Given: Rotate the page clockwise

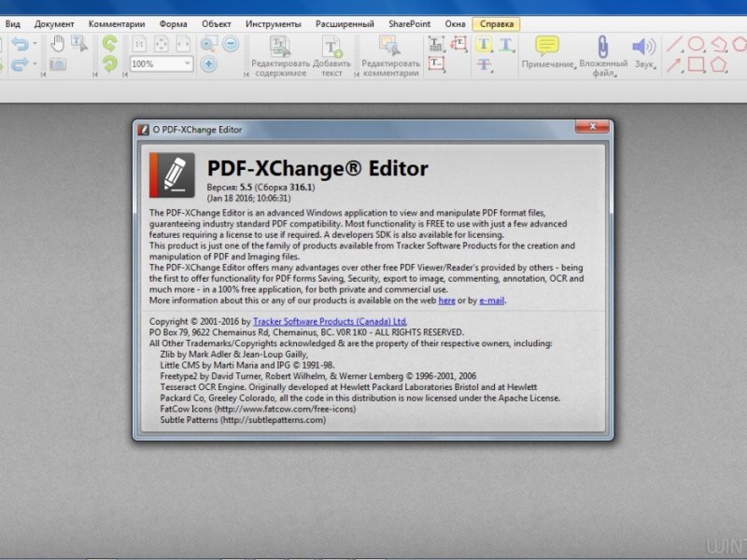Looking at the screenshot, I should point(109,63).
